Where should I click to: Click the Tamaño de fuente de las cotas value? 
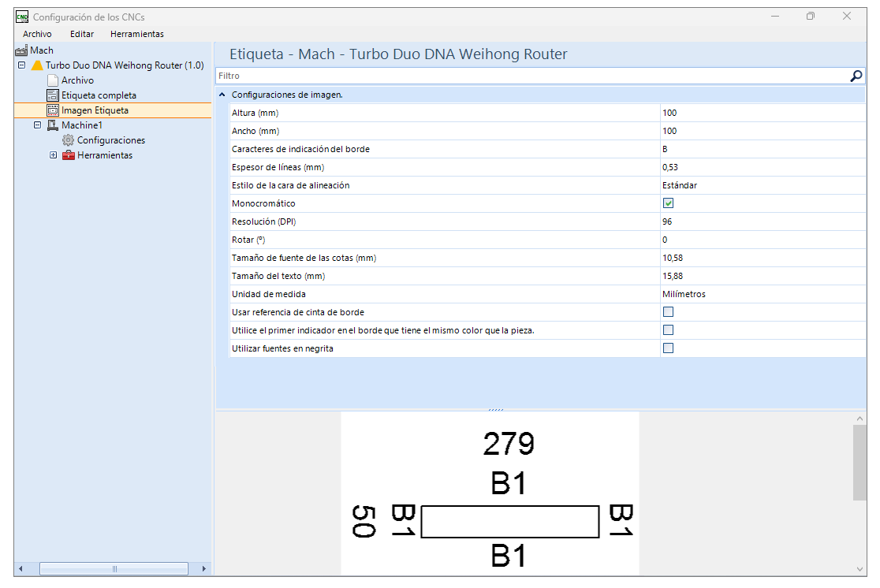point(763,258)
